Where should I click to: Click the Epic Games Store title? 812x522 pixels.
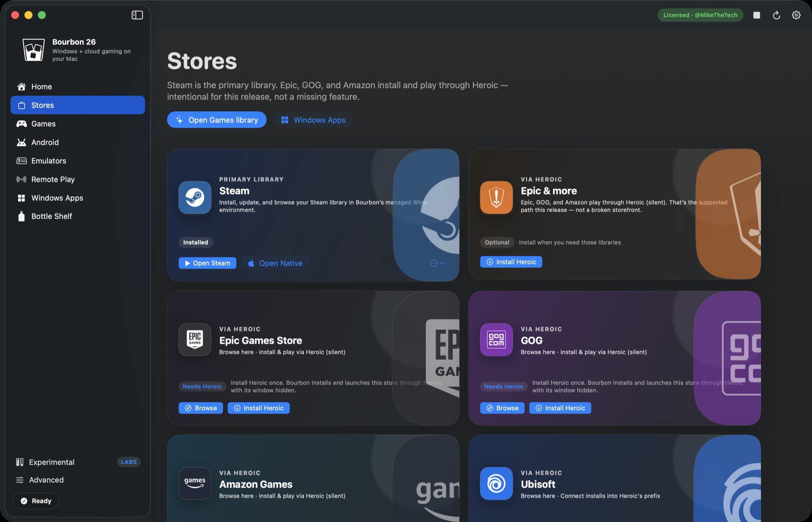[261, 340]
